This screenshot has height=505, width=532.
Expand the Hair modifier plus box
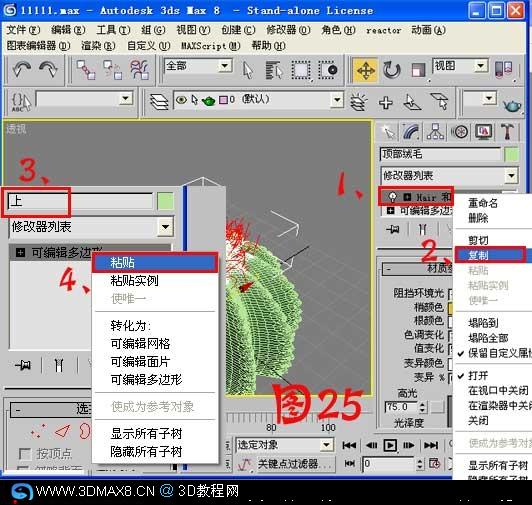tap(407, 197)
